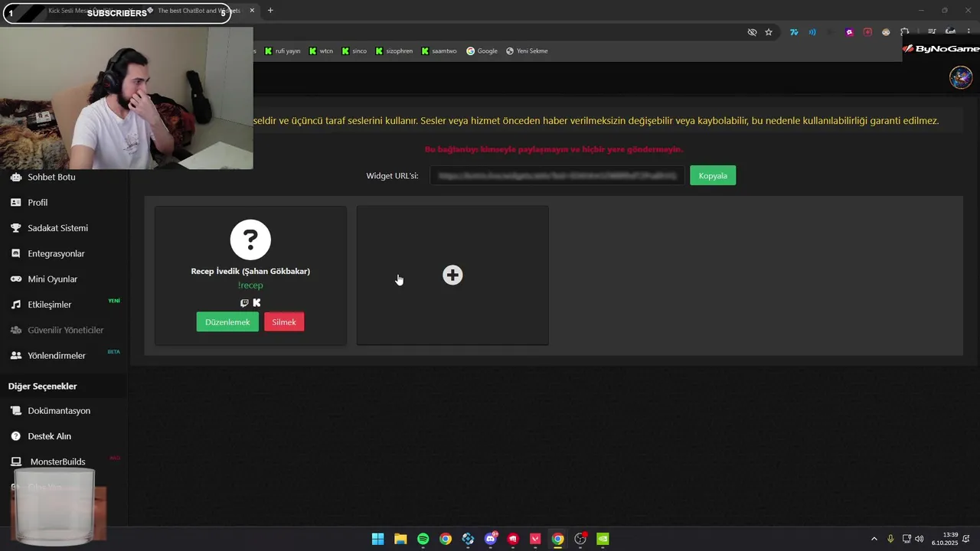Switch to The best ChatBot and Widgets tab

coord(198,11)
